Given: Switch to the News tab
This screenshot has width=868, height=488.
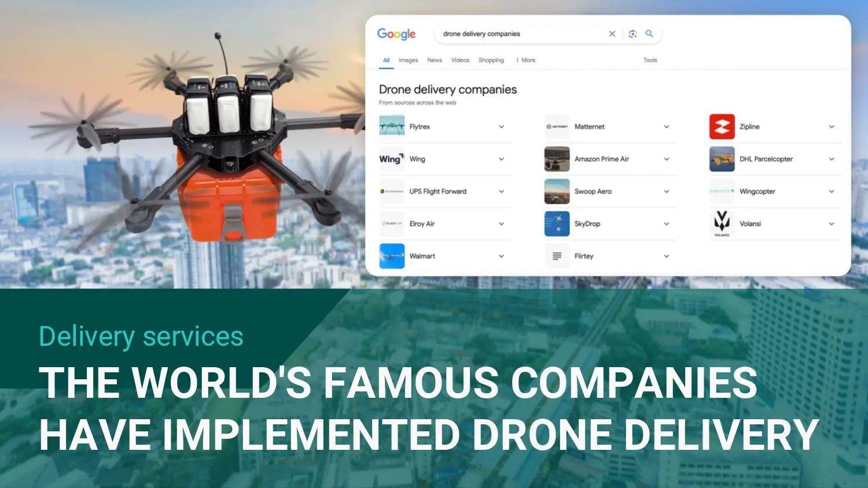Looking at the screenshot, I should click(x=434, y=60).
